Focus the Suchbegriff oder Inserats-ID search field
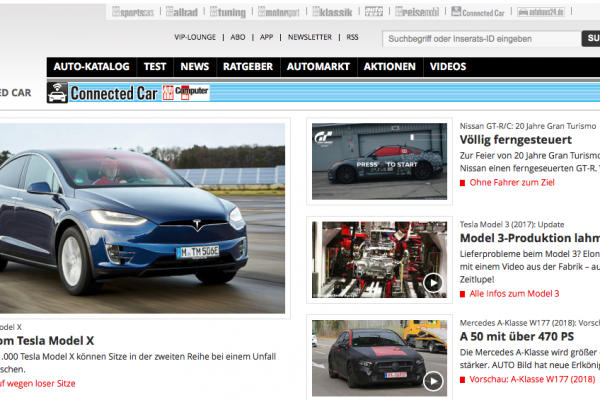The height and width of the screenshot is (400, 600). (482, 39)
